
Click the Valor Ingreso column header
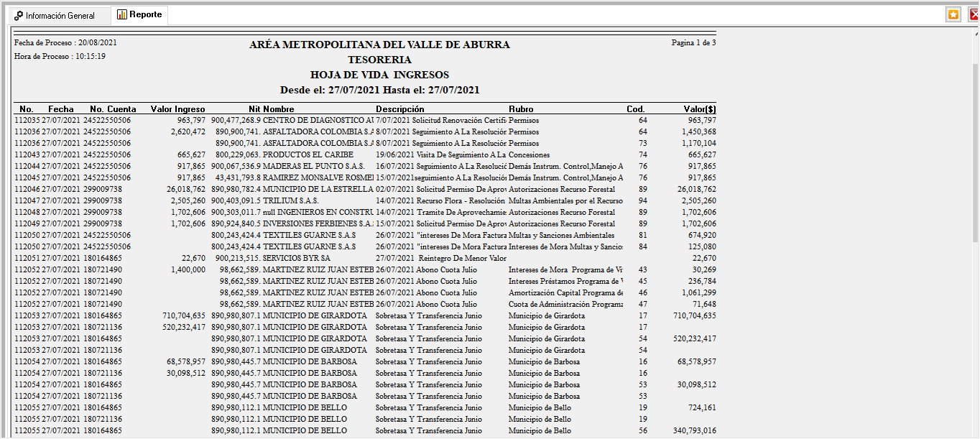[177, 109]
